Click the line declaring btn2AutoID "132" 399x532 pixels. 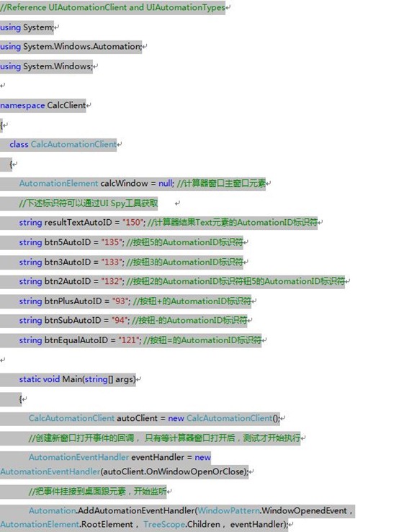(x=182, y=281)
